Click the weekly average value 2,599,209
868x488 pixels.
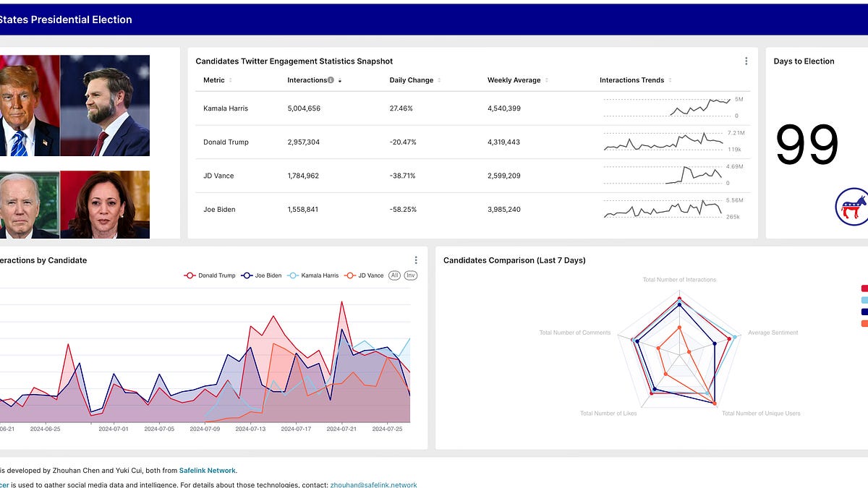click(504, 176)
